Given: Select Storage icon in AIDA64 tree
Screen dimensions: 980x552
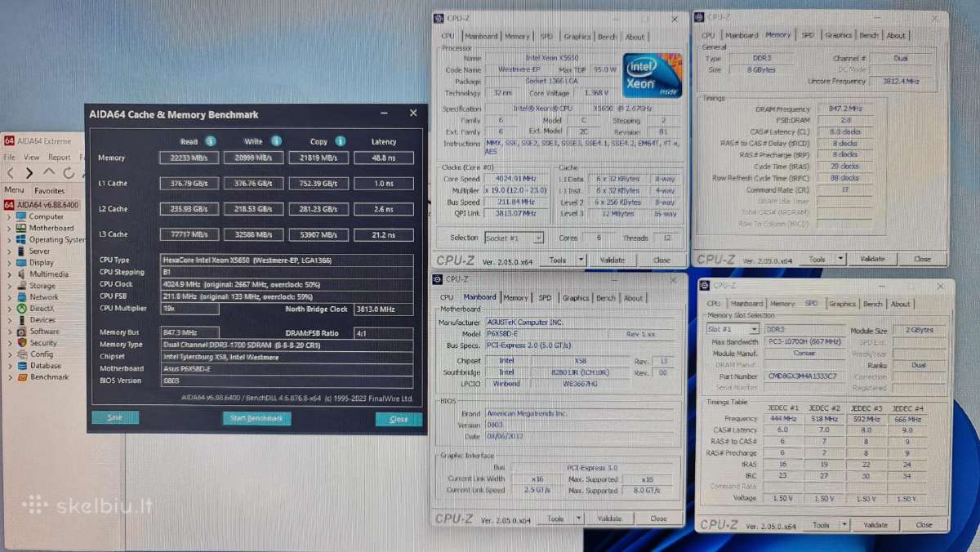Looking at the screenshot, I should pyautogui.click(x=20, y=286).
